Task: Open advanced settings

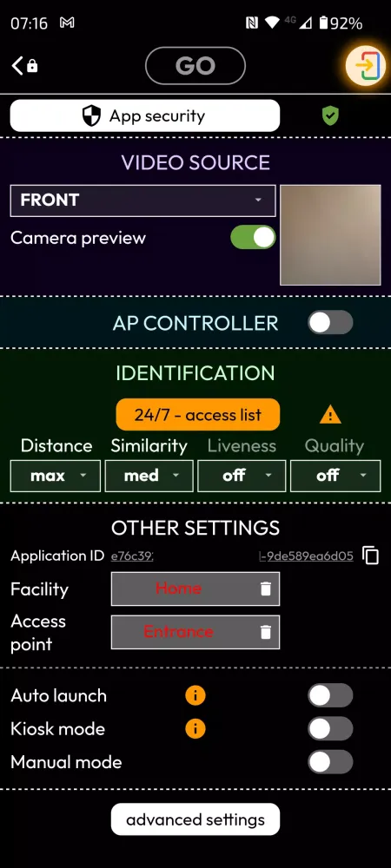Action: (195, 819)
